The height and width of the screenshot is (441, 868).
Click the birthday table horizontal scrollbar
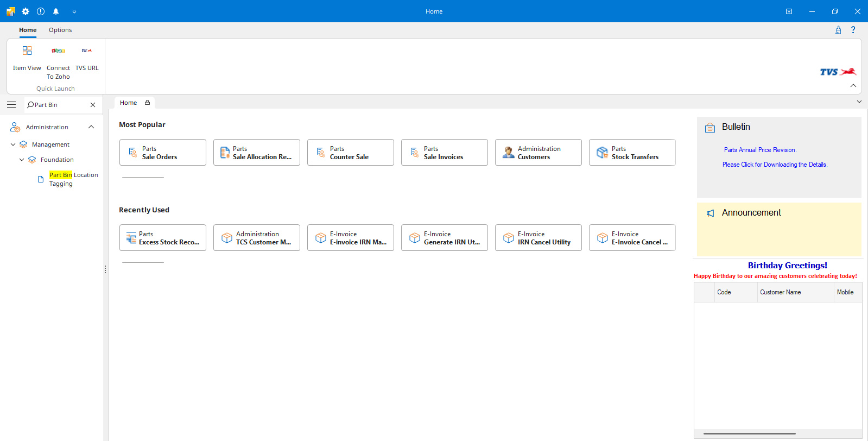[749, 433]
